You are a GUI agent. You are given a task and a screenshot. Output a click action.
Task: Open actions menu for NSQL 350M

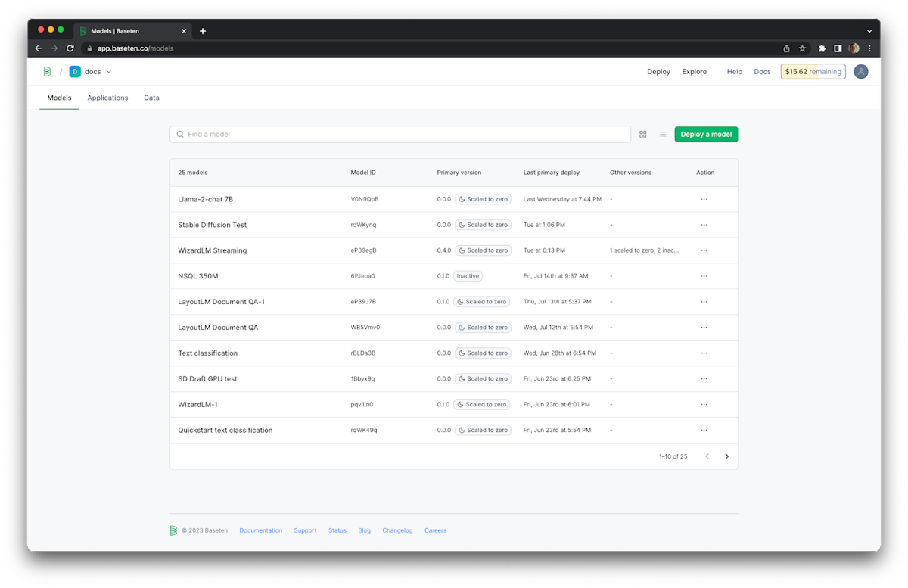click(704, 276)
